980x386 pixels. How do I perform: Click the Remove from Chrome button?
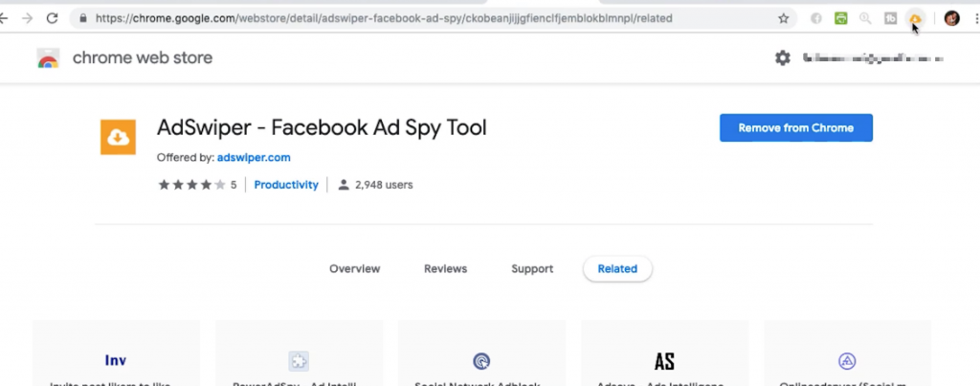tap(795, 127)
